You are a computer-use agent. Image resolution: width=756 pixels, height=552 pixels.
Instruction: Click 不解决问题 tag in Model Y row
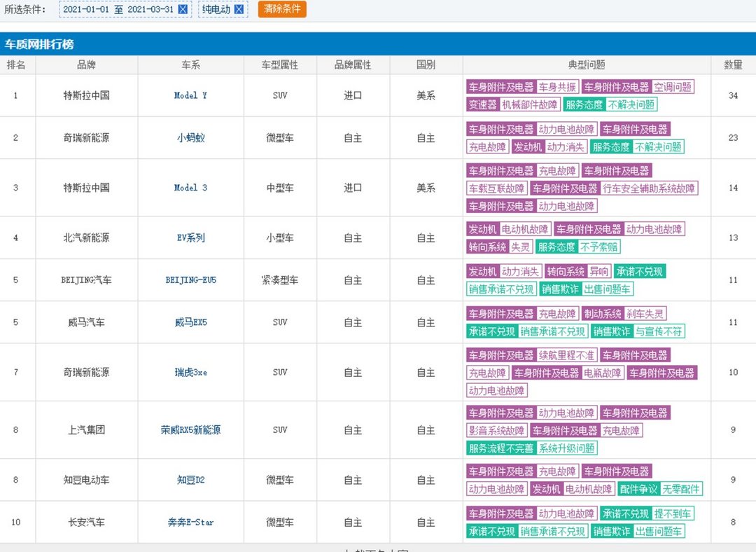point(631,104)
